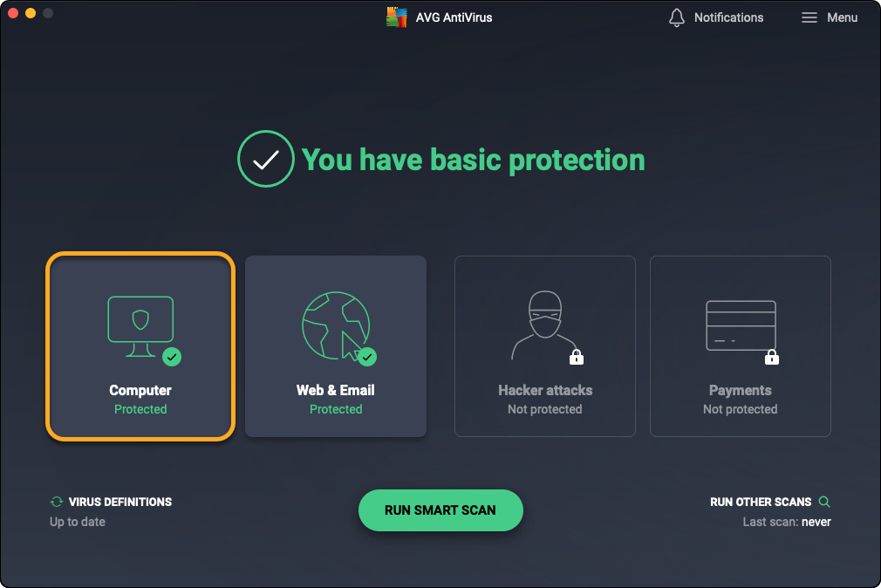Click the magnifier icon beside Run Other Scans

[x=824, y=502]
